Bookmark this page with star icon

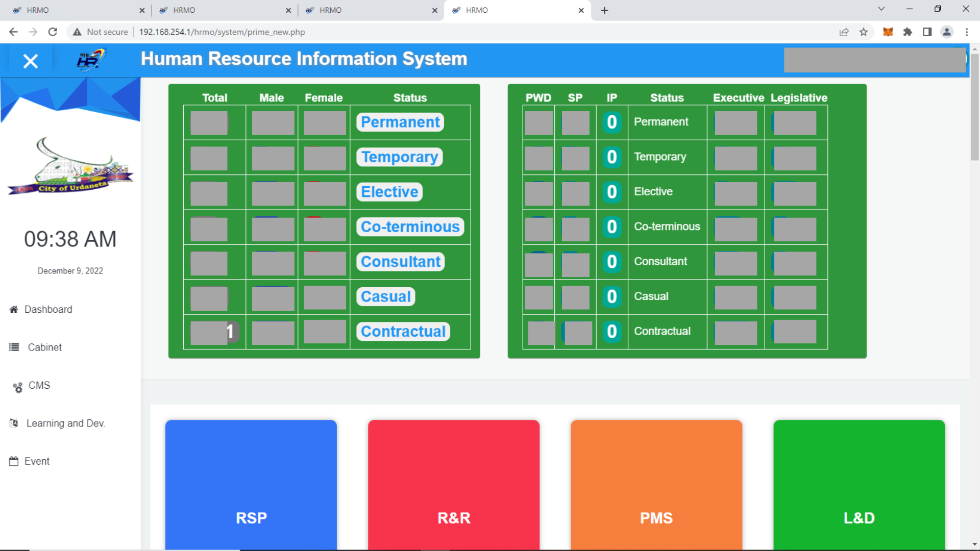pos(864,32)
